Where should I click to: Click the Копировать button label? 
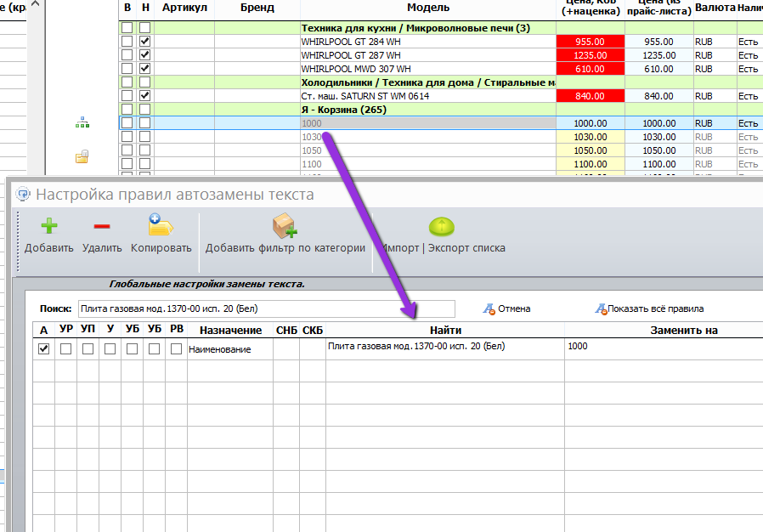click(161, 248)
